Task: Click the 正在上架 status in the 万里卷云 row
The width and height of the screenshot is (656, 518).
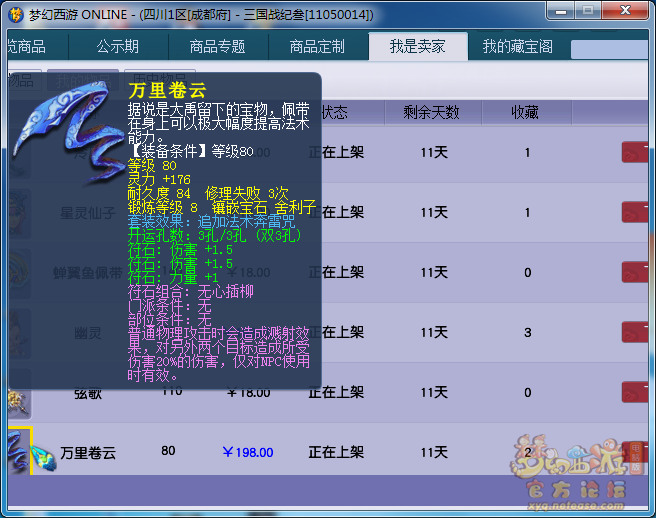Action: (x=336, y=452)
